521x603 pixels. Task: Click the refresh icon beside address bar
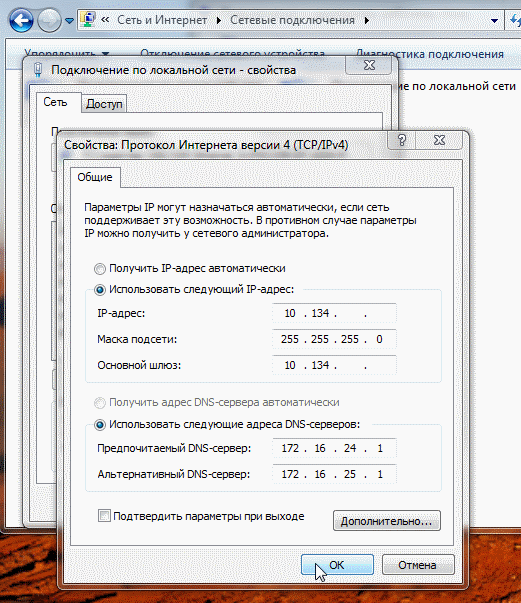point(514,20)
